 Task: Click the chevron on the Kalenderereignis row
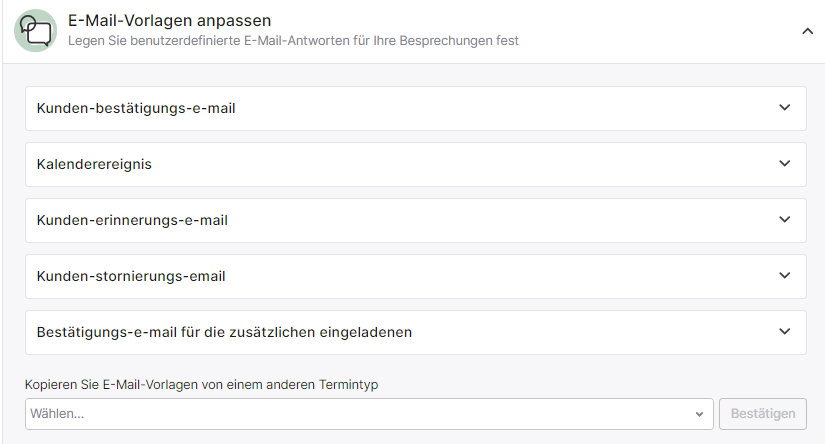click(784, 164)
